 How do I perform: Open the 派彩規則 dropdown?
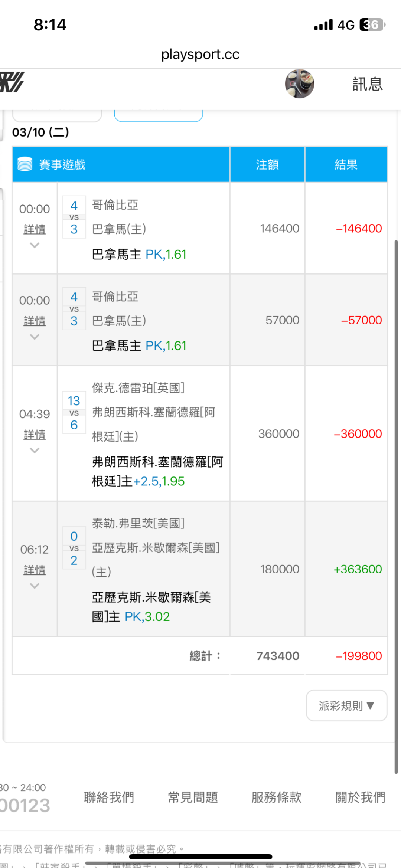(x=346, y=705)
